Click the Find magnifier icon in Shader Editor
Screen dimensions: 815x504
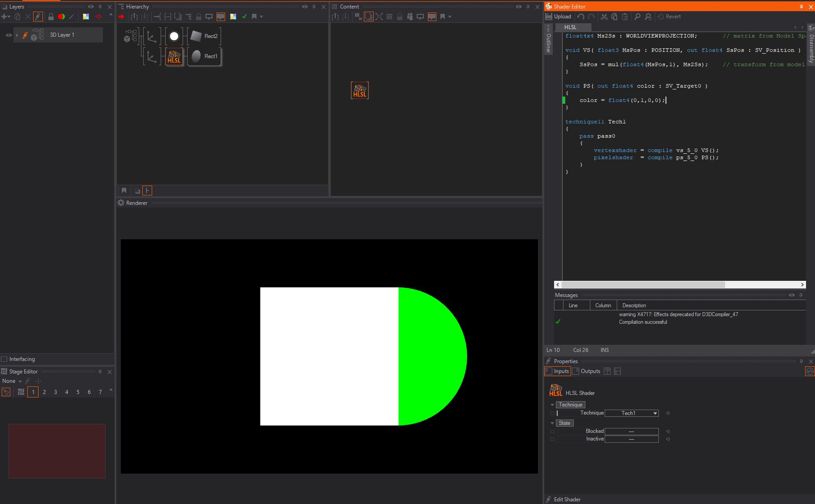[637, 17]
